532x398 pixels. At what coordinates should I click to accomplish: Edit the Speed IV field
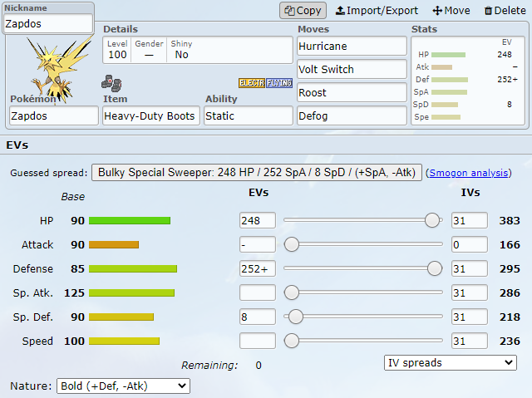pyautogui.click(x=470, y=341)
